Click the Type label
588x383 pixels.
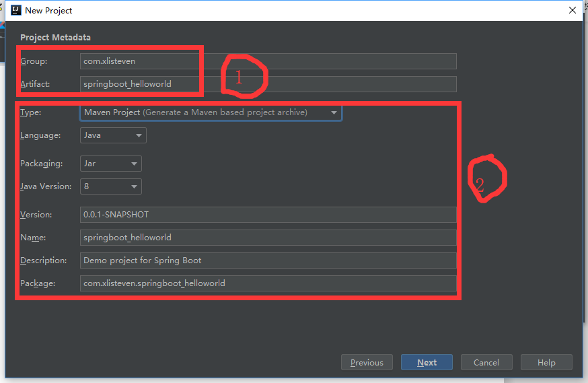31,112
